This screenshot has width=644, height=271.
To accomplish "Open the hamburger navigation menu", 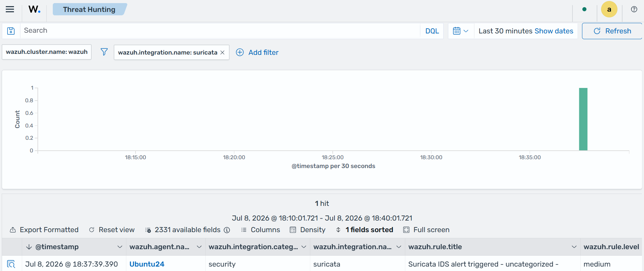I will coord(10,10).
